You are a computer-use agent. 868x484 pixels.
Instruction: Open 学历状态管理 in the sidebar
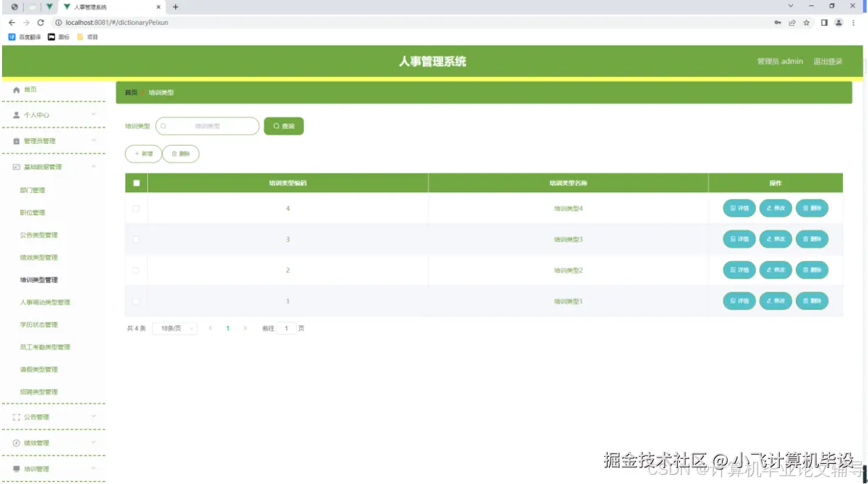(39, 325)
